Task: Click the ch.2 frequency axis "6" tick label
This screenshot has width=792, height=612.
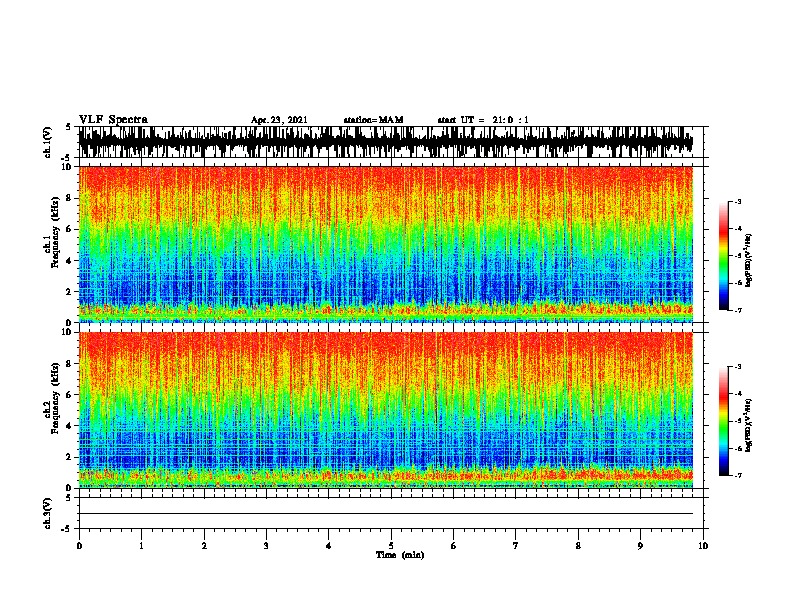Action: click(70, 395)
